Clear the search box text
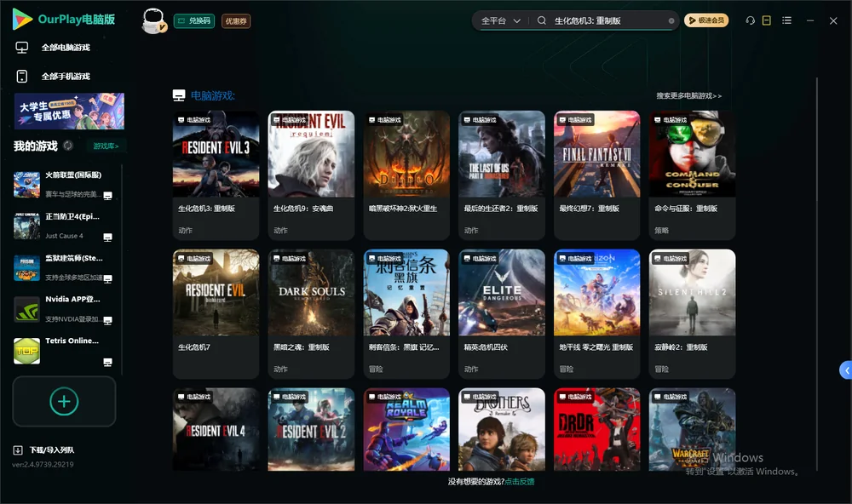 click(671, 20)
